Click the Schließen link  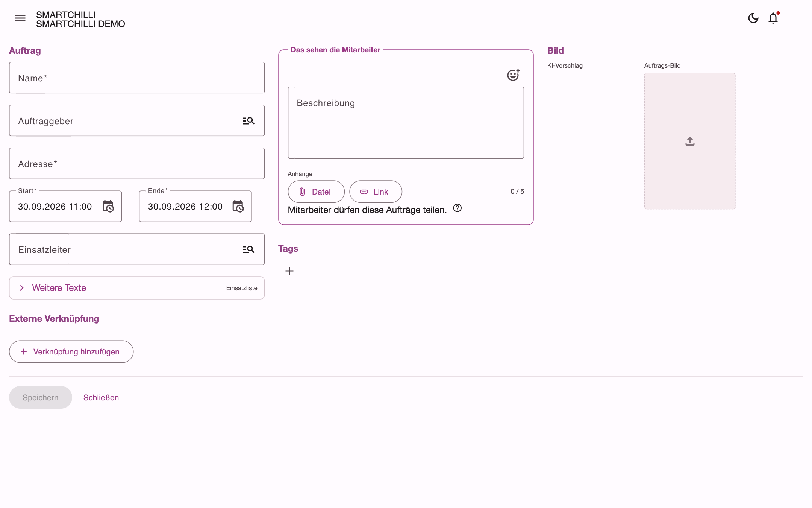101,398
